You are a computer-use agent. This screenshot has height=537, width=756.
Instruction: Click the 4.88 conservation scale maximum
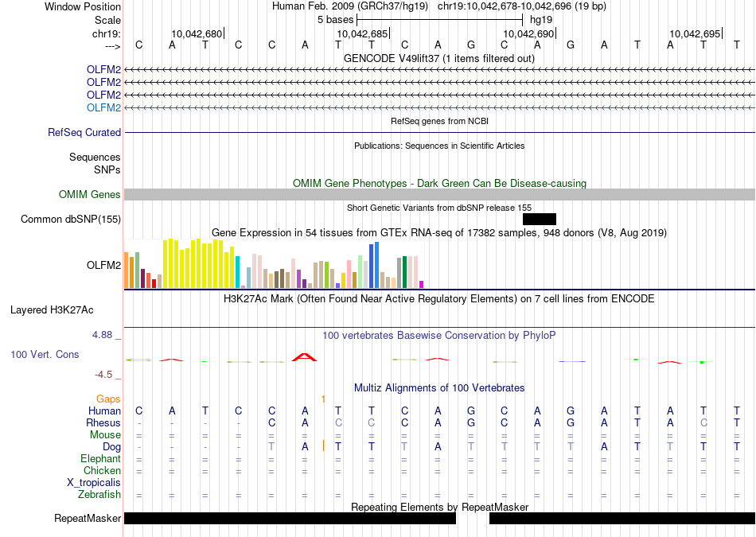point(102,335)
